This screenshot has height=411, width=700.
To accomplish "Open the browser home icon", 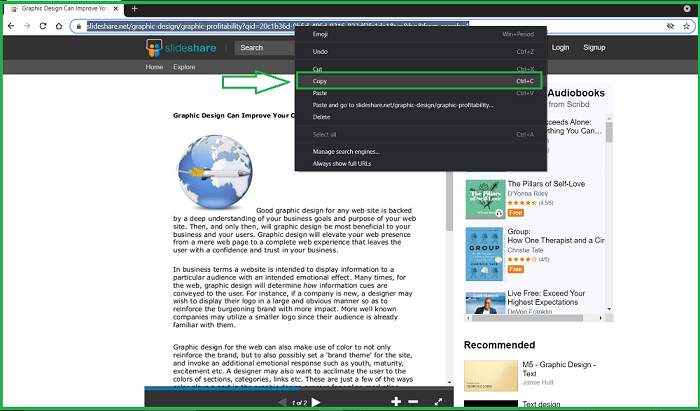I will pyautogui.click(x=58, y=26).
